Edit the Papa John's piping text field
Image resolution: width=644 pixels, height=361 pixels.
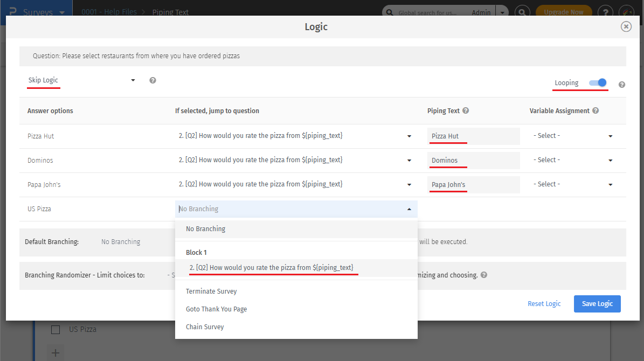click(x=474, y=185)
